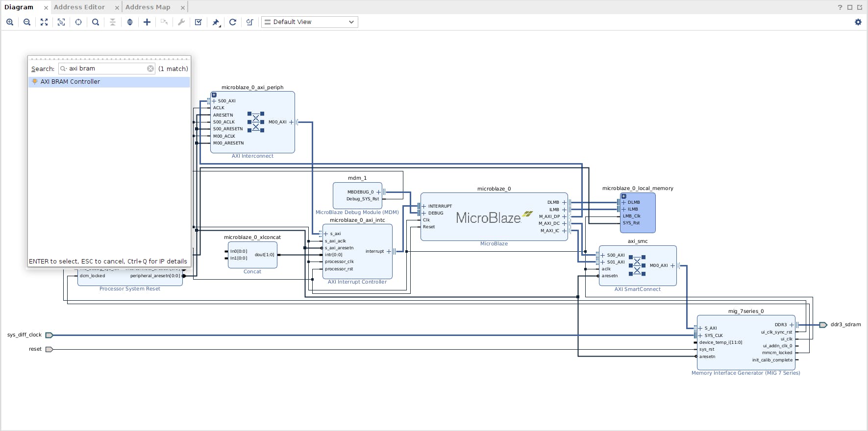Click the Add IP plus icon
The width and height of the screenshot is (868, 431).
pos(147,22)
